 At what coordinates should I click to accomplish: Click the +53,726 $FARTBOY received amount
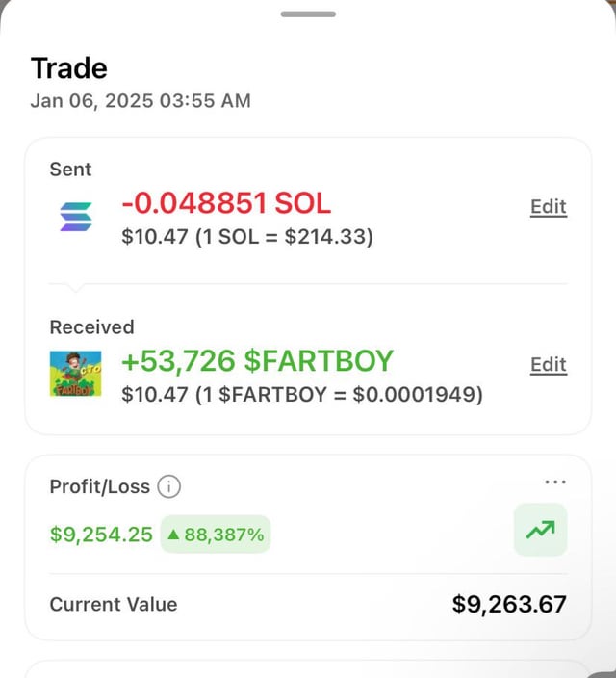[x=257, y=361]
